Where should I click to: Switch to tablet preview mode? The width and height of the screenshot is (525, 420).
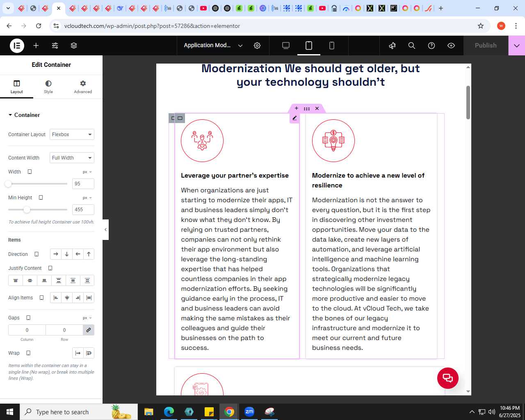(x=309, y=46)
